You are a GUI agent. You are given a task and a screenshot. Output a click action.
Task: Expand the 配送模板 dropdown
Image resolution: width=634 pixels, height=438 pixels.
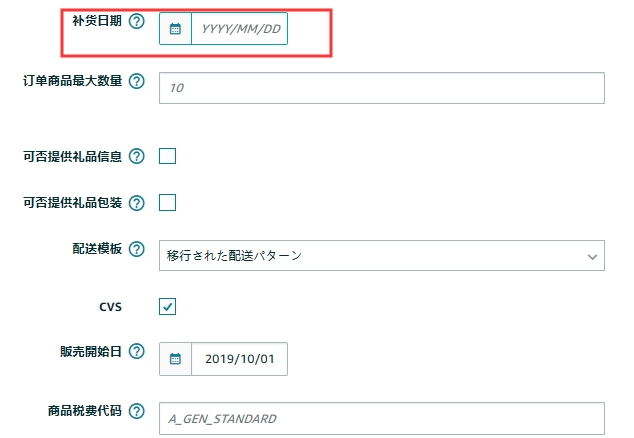(382, 255)
